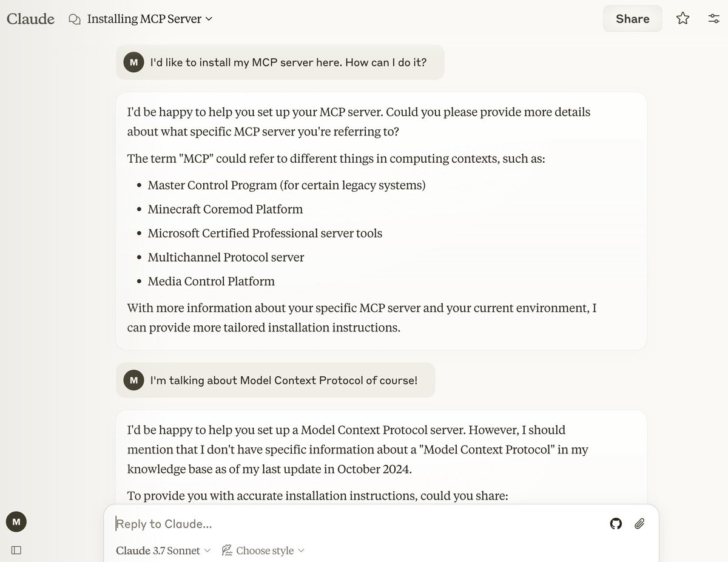Click the Reply to Claude input field
The height and width of the screenshot is (562, 728).
coord(358,524)
